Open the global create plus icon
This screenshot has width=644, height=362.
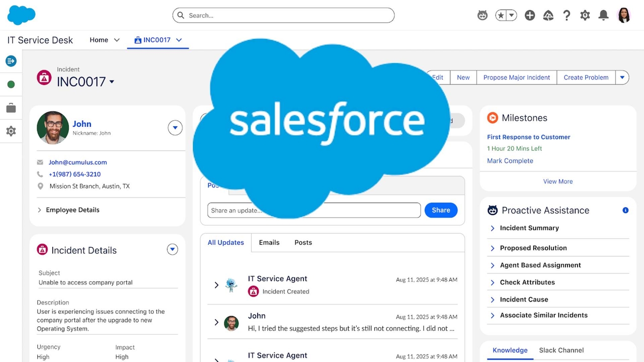[530, 16]
